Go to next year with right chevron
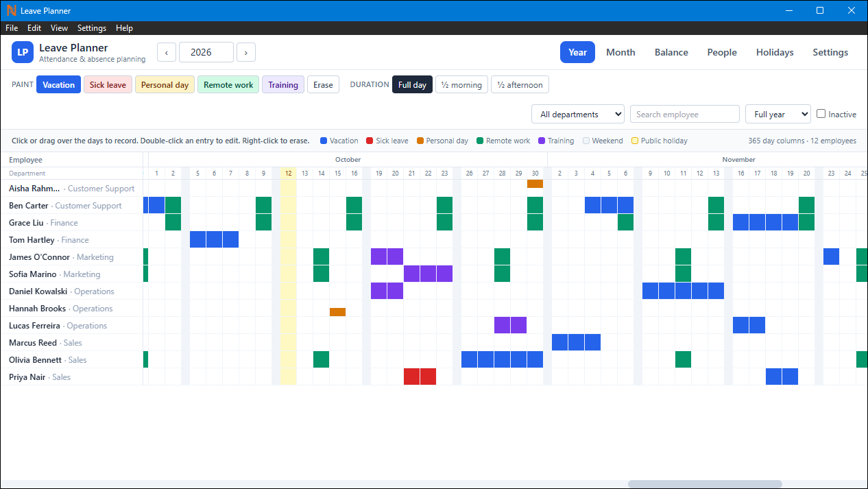 246,52
